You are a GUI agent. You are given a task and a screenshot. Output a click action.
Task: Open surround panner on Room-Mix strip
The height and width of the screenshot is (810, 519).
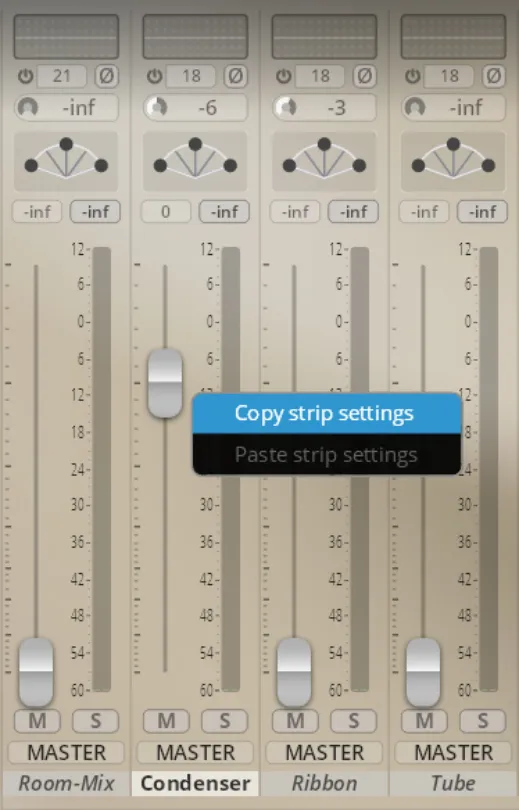(66, 161)
